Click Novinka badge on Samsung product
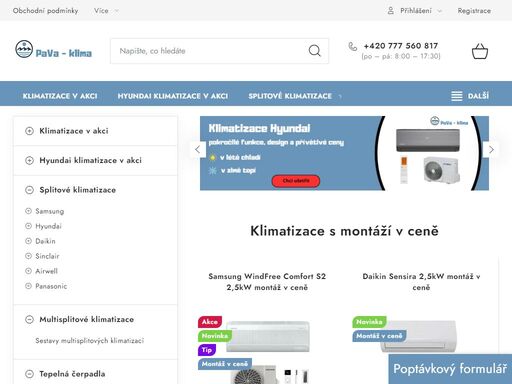This screenshot has height=384, width=512. click(x=215, y=336)
